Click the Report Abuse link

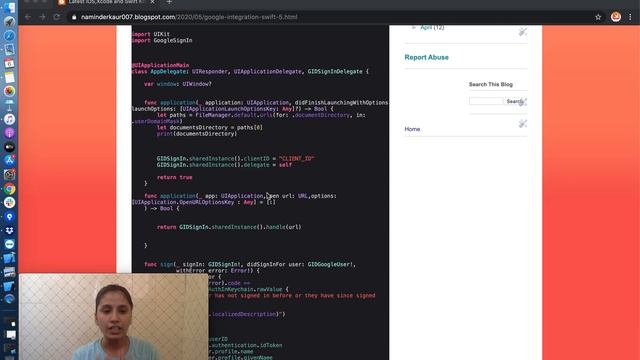(x=427, y=57)
